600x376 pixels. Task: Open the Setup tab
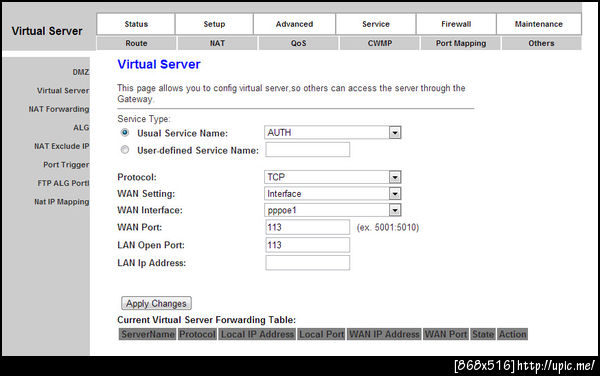pos(214,24)
